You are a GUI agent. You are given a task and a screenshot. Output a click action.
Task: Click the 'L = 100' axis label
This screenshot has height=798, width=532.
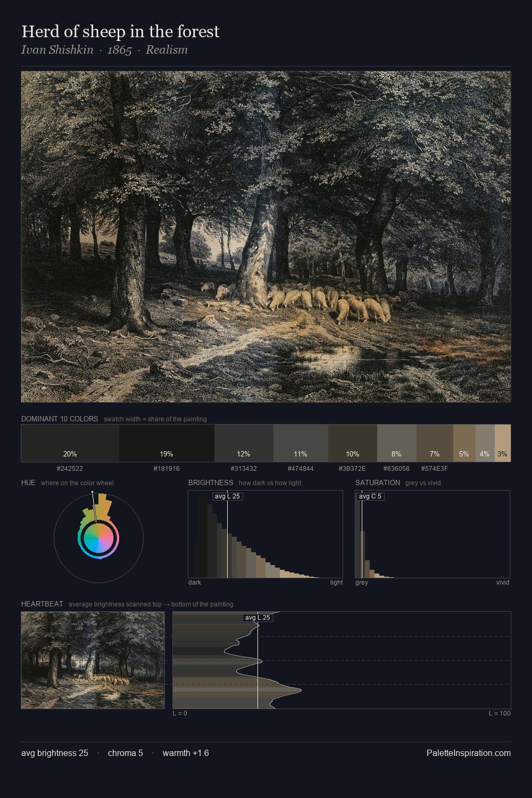coord(500,713)
